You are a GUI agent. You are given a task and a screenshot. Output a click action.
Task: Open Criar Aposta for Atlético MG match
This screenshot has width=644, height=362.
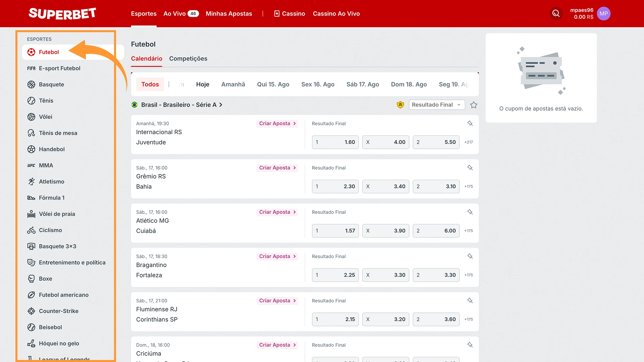click(277, 212)
